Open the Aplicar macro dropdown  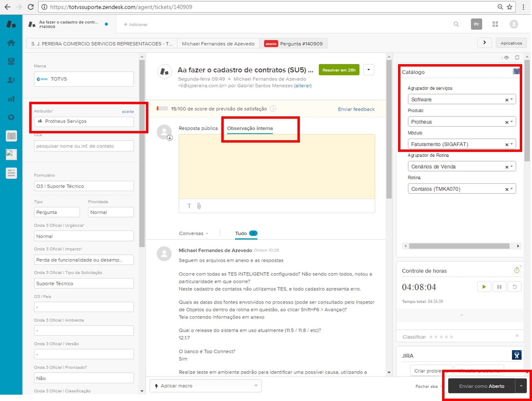[x=206, y=386]
